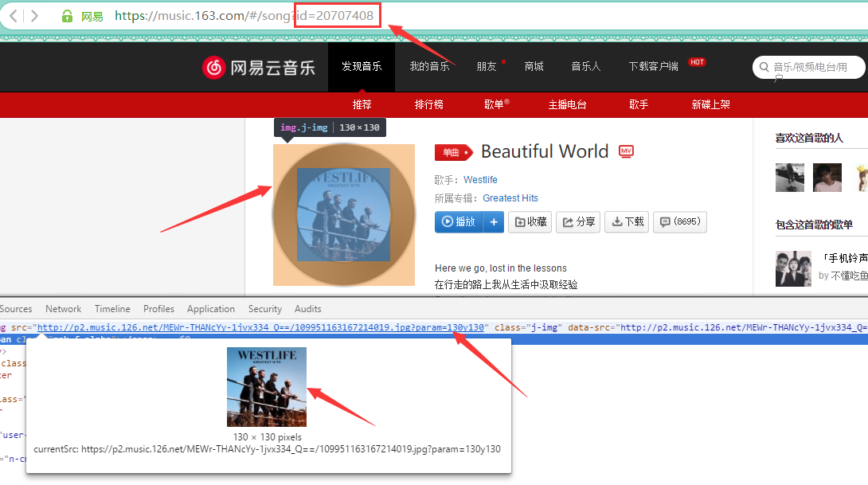Open the 「手机铃声 playlist title link
Viewport: 868px width, 485px height.
[x=843, y=259]
